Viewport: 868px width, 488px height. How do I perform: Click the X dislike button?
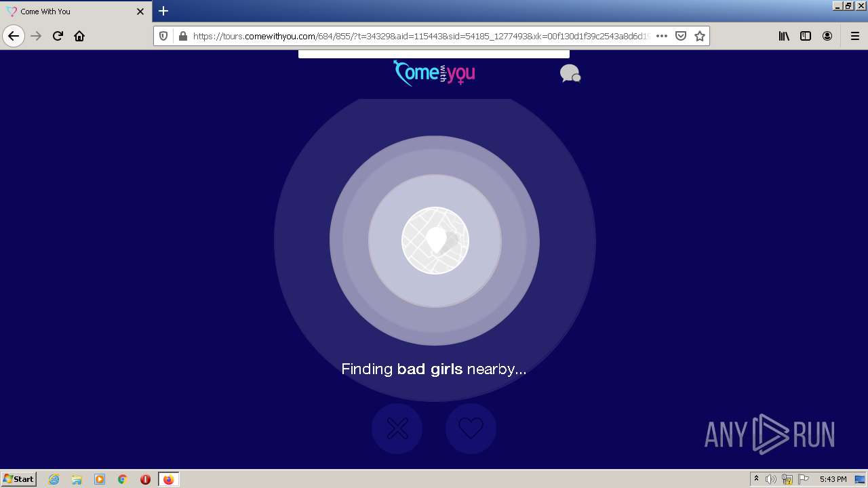click(x=397, y=428)
